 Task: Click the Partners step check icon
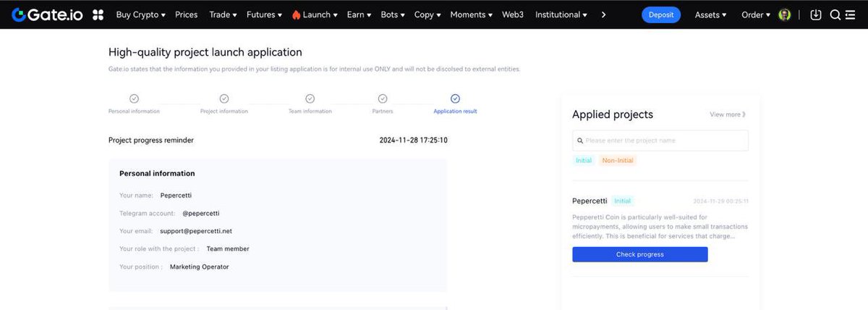tap(383, 99)
